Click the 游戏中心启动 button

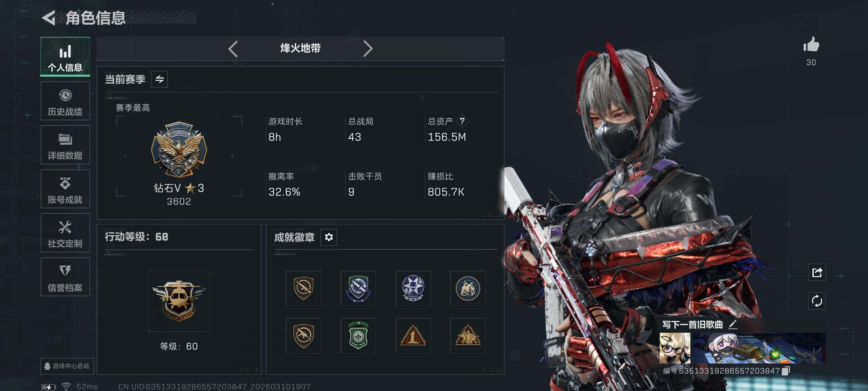click(x=67, y=366)
